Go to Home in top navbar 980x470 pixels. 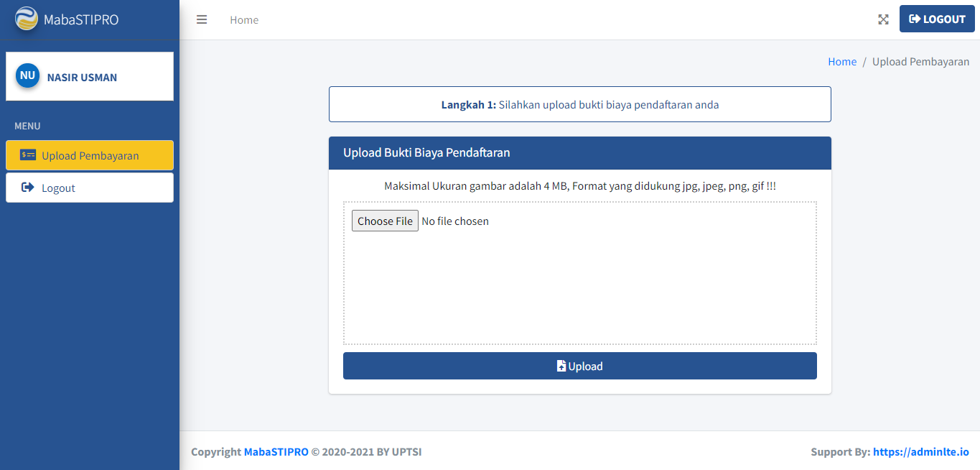pos(244,20)
